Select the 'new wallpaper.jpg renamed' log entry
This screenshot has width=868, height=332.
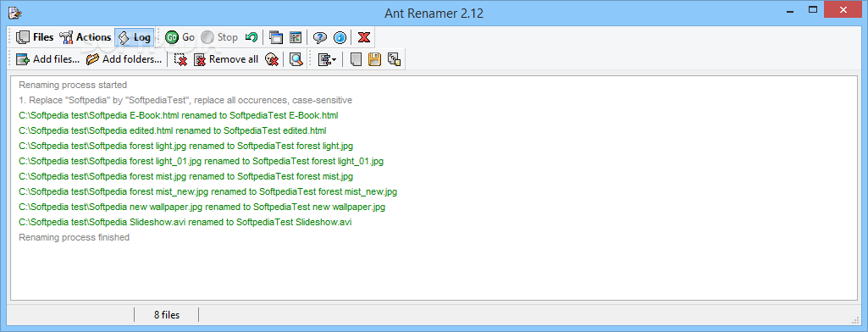[x=202, y=207]
